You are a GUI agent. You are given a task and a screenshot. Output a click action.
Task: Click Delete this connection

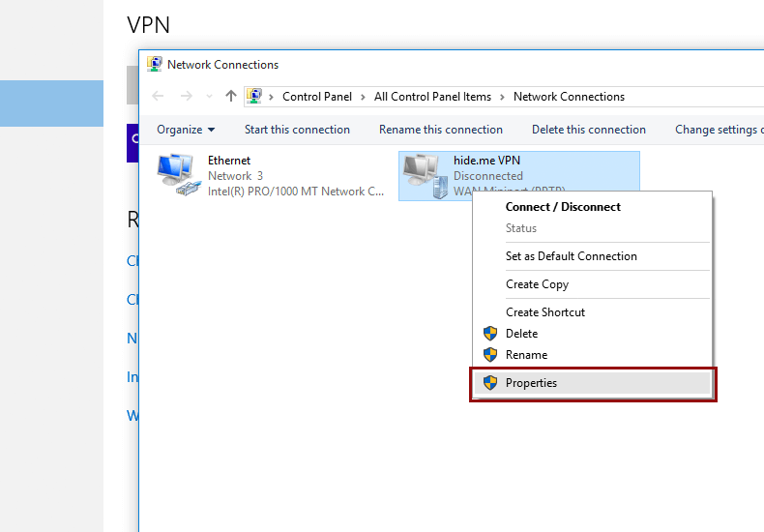point(589,130)
